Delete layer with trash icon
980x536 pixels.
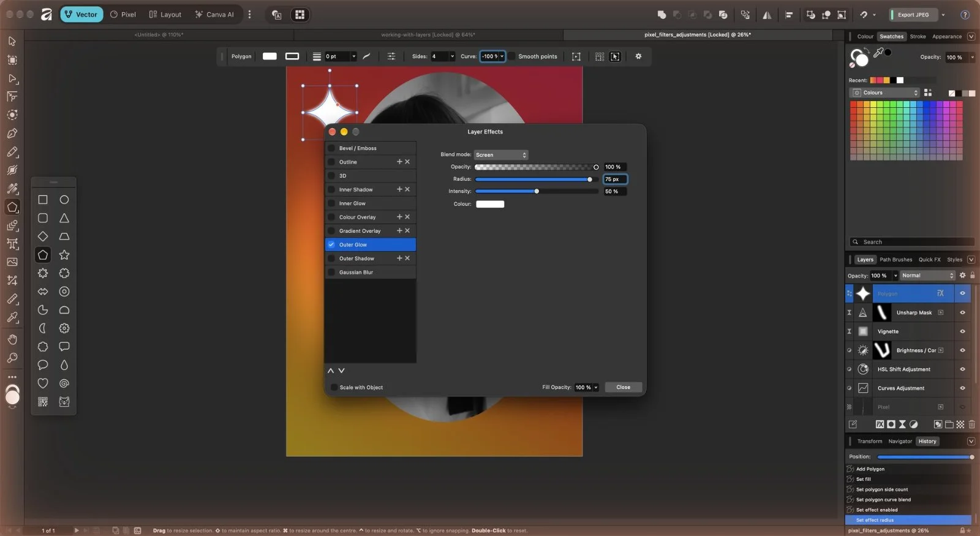[972, 424]
